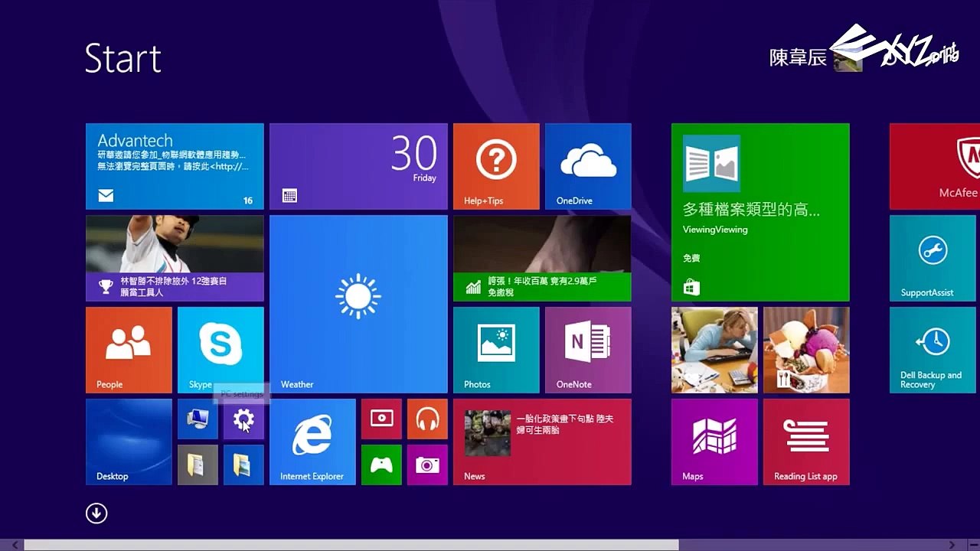Open the OneDrive tile

coord(588,166)
